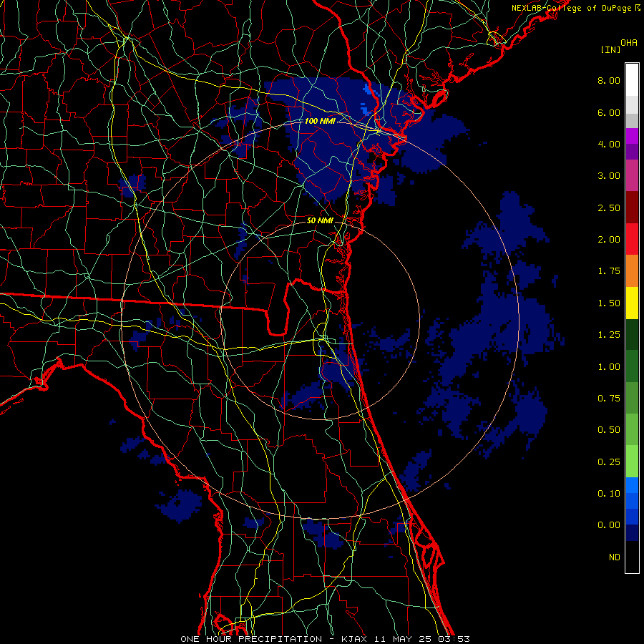Click the 0.25 legend value
This screenshot has height=644, width=644.
point(609,462)
